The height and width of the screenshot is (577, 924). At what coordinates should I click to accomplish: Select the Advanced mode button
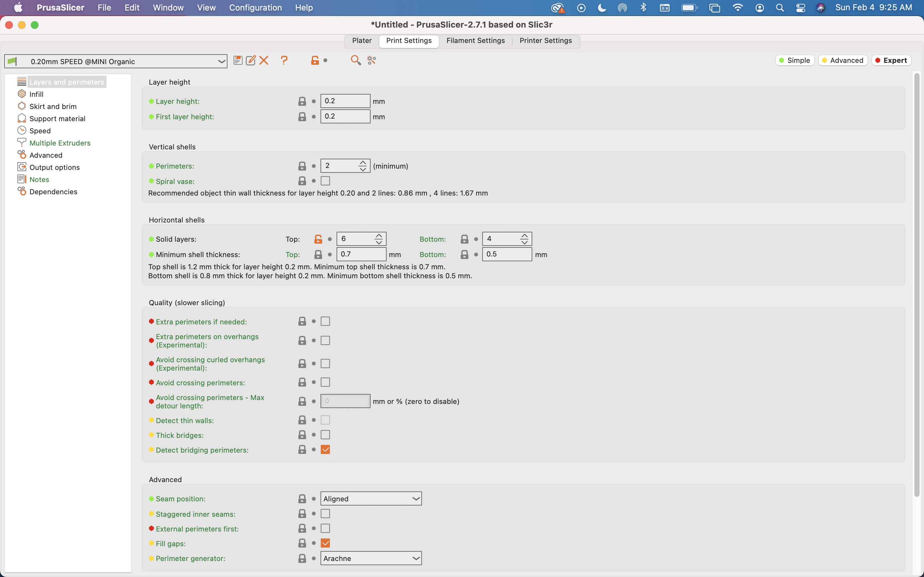tap(843, 60)
